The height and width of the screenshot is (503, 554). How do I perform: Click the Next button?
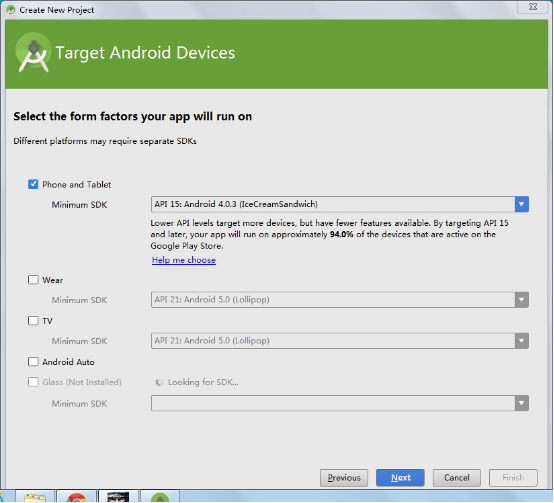[400, 478]
